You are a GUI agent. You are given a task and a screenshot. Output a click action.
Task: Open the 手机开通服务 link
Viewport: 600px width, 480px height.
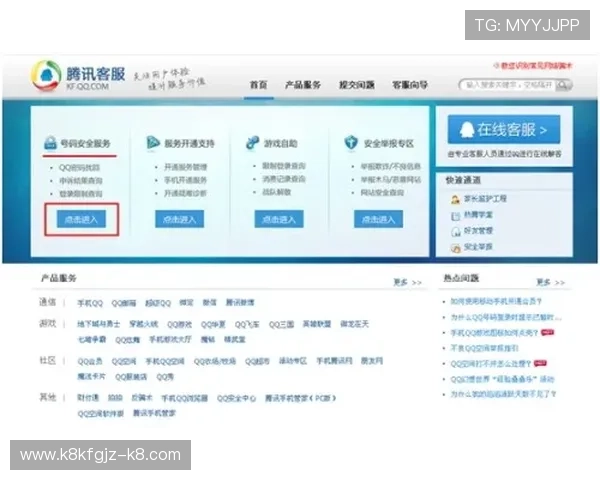point(186,180)
